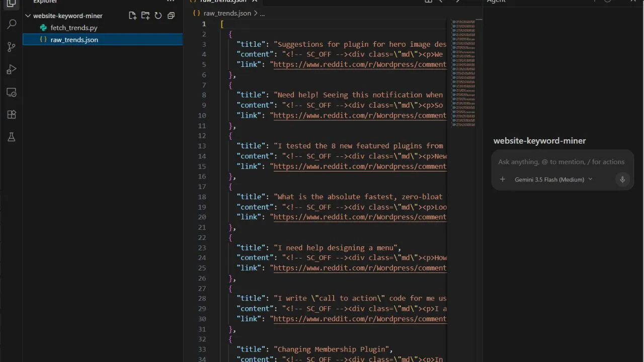Click the "content" key on line 4
The width and height of the screenshot is (644, 362).
point(255,54)
